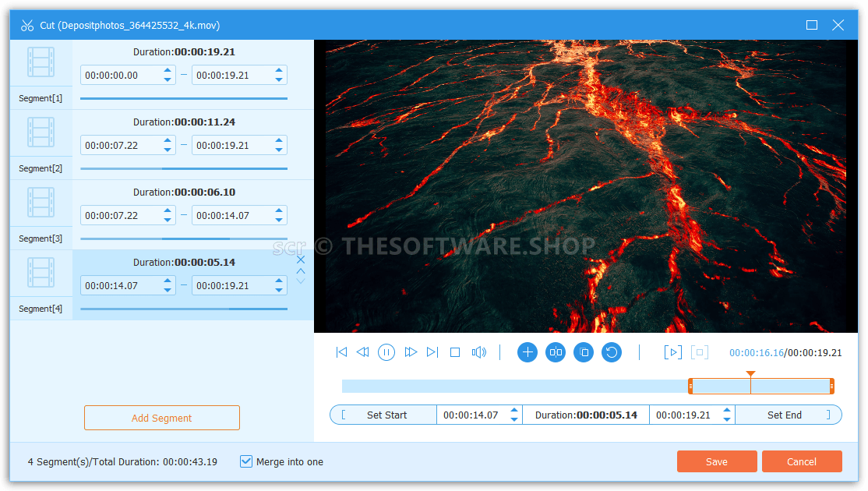Mute audio with the speaker icon
This screenshot has height=491, width=868.
[478, 352]
